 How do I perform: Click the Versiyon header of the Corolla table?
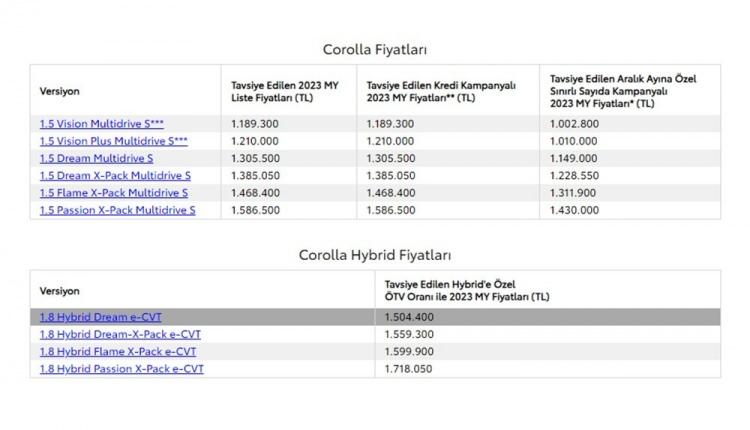pos(59,91)
